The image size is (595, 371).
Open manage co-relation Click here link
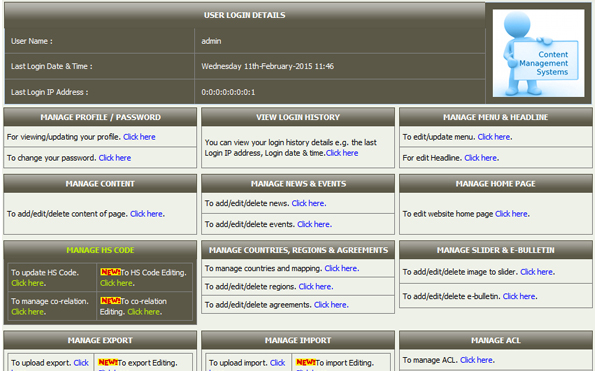pos(28,312)
